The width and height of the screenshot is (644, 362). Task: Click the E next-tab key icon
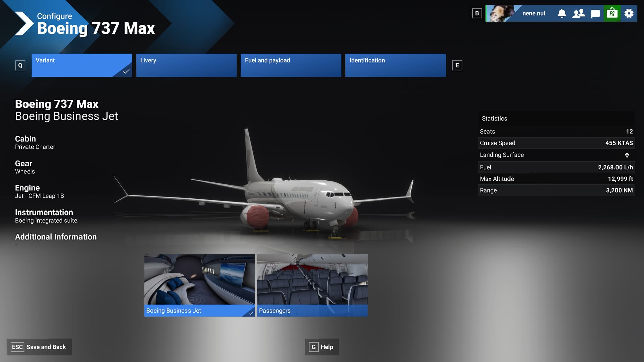(x=457, y=65)
